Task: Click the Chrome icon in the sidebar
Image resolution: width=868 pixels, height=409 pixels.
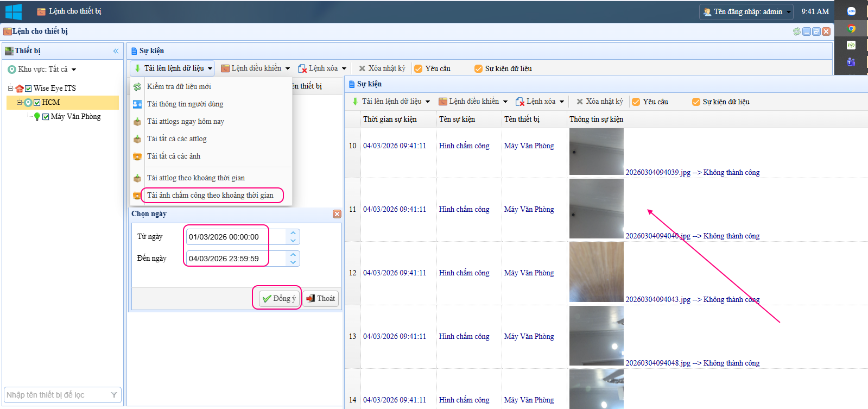Action: click(x=851, y=29)
